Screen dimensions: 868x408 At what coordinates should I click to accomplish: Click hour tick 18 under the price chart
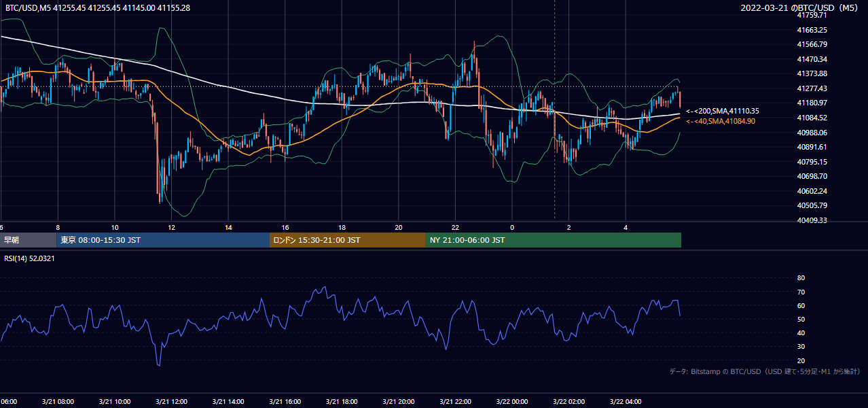tap(342, 228)
